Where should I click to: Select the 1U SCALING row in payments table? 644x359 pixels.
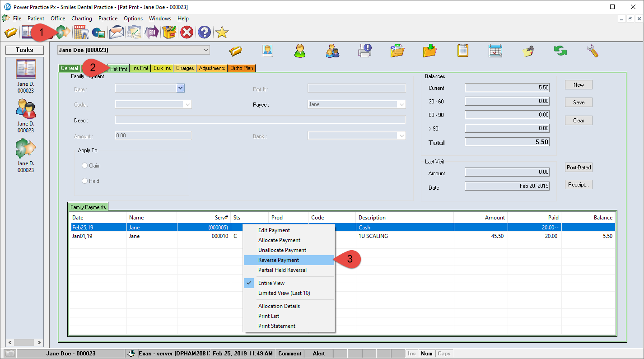(342, 236)
